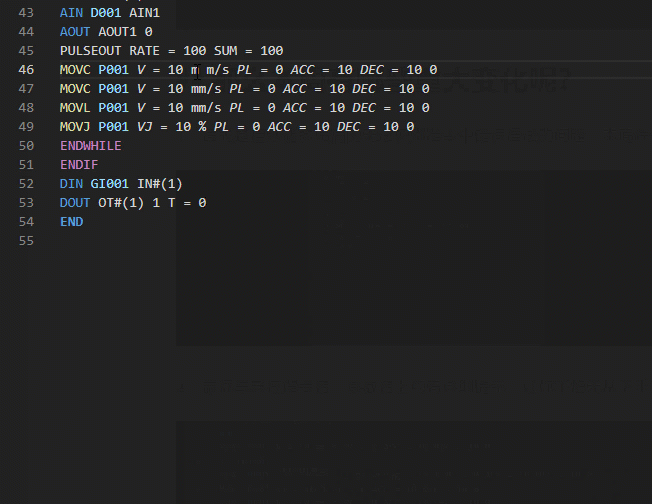Click ACC parameter on line 49
This screenshot has height=504, width=652.
coord(279,127)
